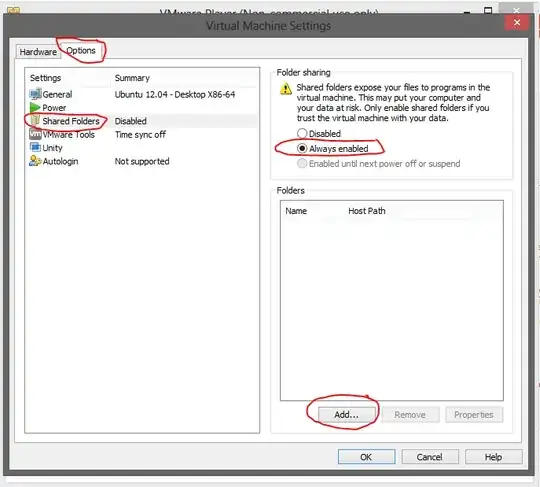540x487 pixels.
Task: Switch to the Hardware tab
Action: pyautogui.click(x=38, y=52)
